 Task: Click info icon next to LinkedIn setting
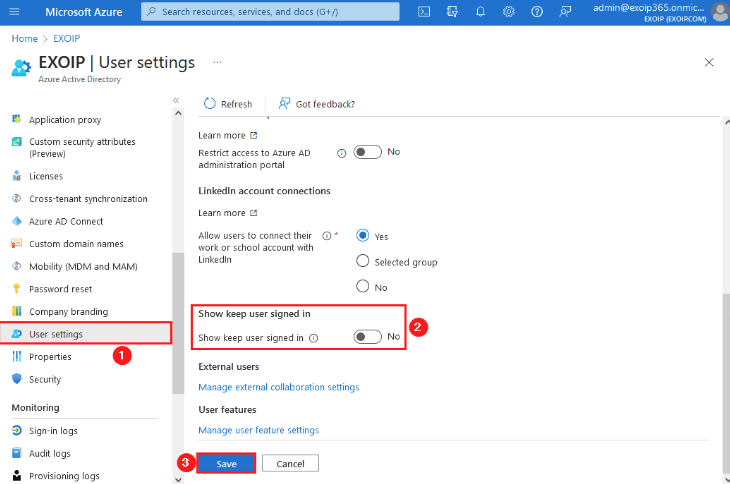coord(327,235)
